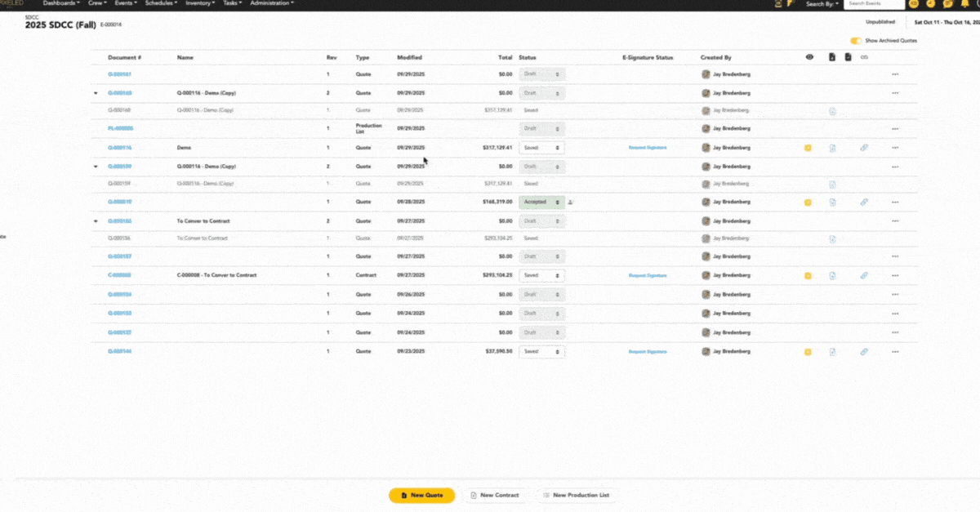Viewport: 980px width, 512px height.
Task: Toggle the yellow visibility checkbox on the Accepted quote row
Action: 808,202
